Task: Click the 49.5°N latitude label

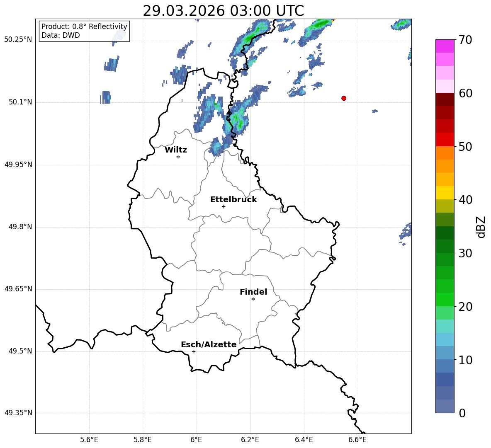Action: pyautogui.click(x=20, y=351)
